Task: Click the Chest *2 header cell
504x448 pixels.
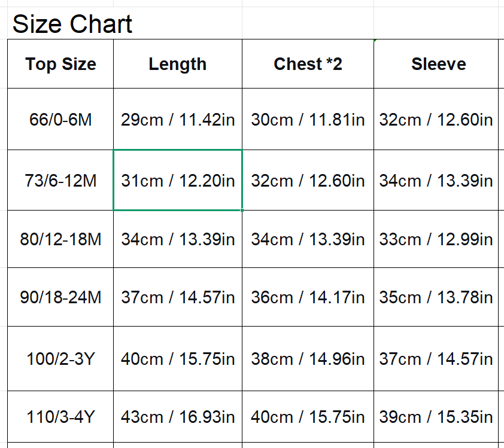Action: click(308, 64)
